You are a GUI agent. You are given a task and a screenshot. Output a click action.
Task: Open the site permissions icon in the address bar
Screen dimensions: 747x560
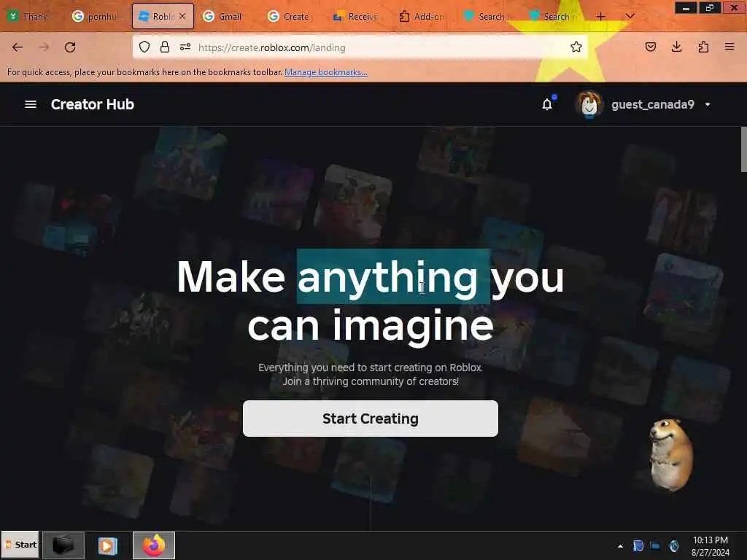(x=185, y=47)
